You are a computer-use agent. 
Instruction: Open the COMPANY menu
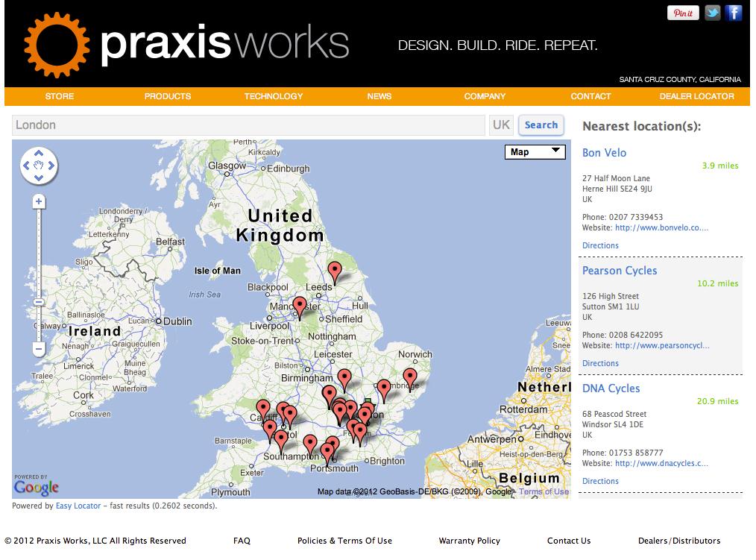click(485, 96)
